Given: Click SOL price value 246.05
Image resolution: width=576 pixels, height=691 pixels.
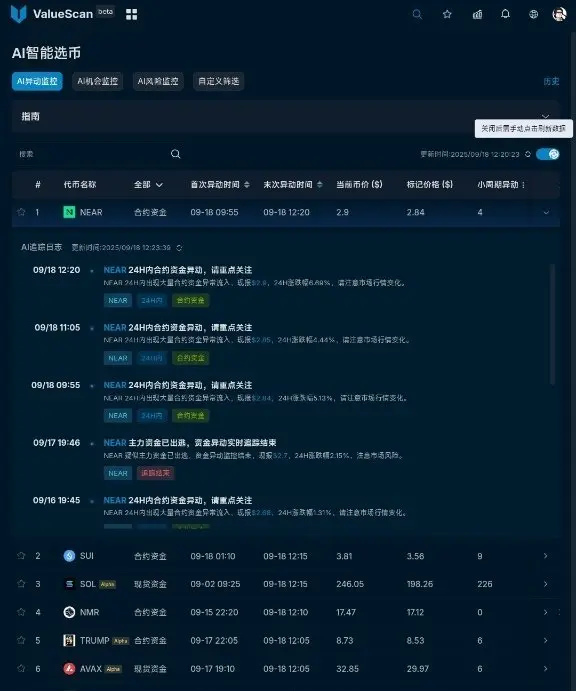Looking at the screenshot, I should (350, 584).
